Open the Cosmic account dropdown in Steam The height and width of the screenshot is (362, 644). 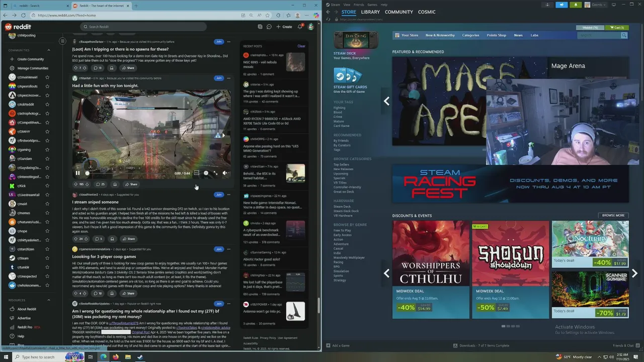click(x=596, y=5)
